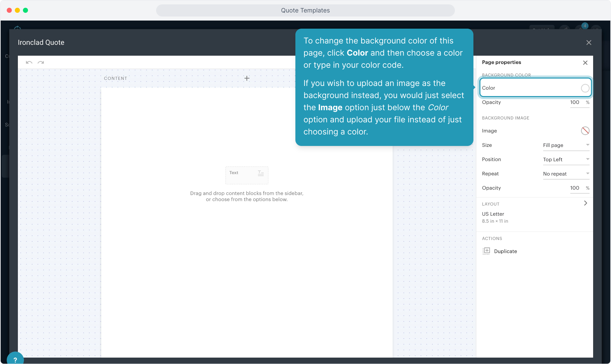Click the macOS yellow minimize button

(x=17, y=10)
